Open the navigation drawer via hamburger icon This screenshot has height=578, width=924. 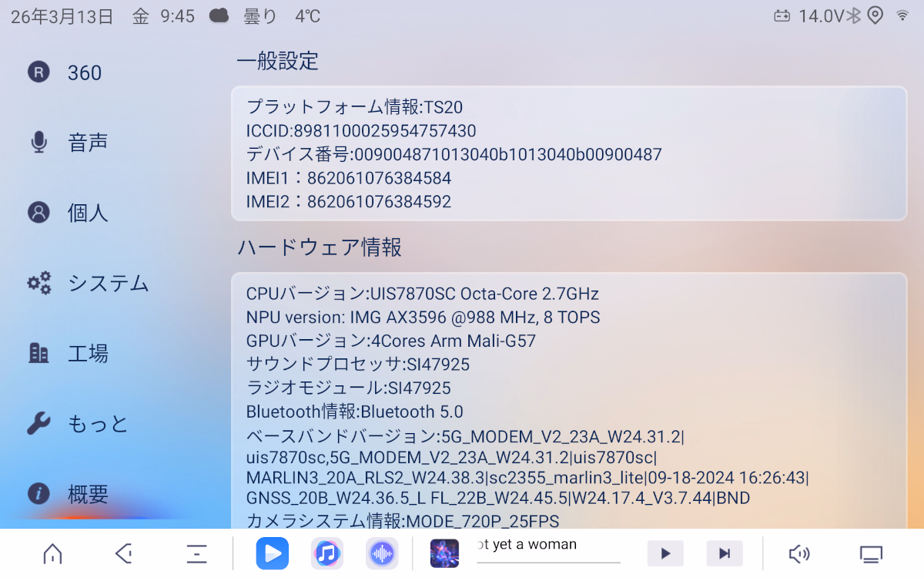(x=196, y=553)
